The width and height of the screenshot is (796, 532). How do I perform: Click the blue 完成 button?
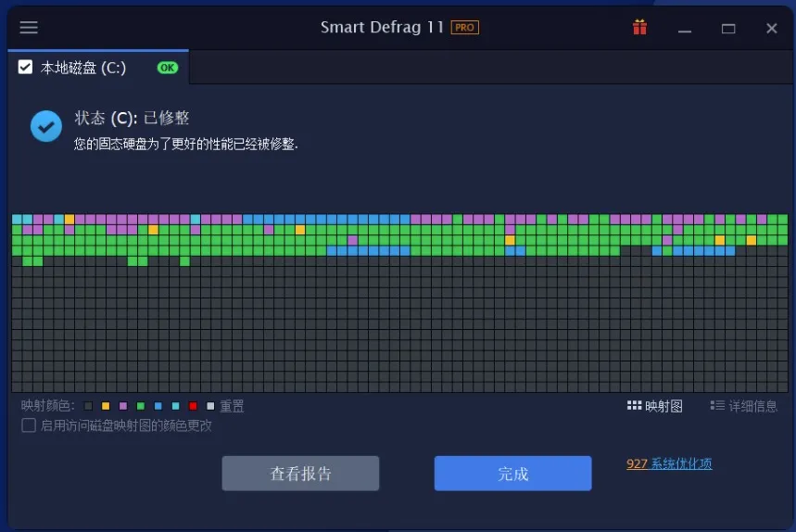512,473
